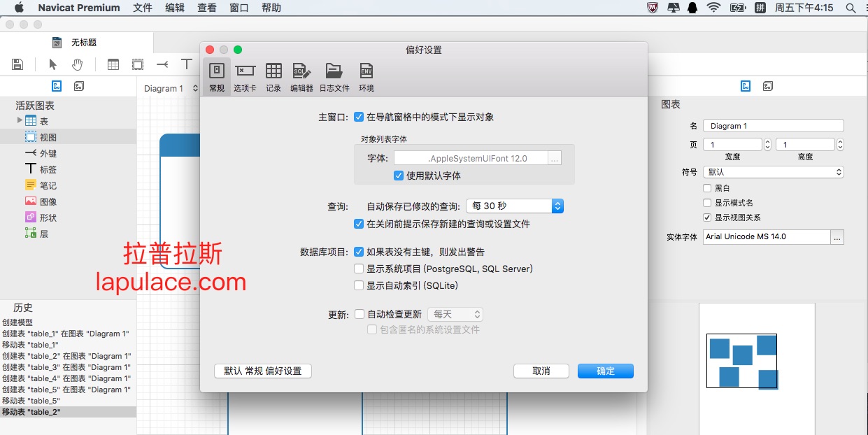
Task: Toggle the use default font (使用默认字体) checkbox
Action: tap(399, 176)
